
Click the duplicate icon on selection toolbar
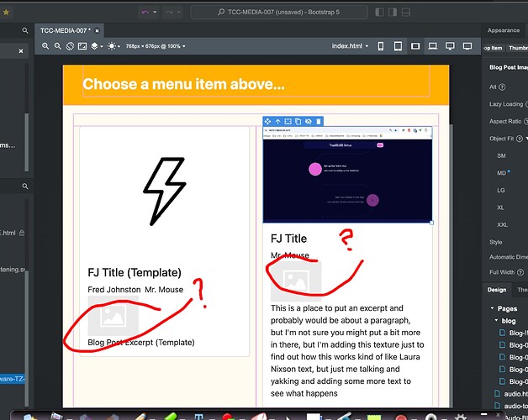coord(298,122)
